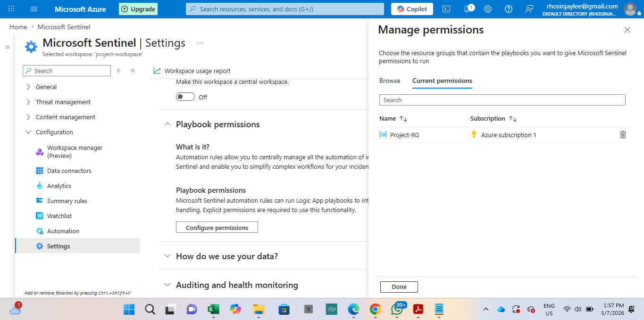Close the Manage permissions panel
The height and width of the screenshot is (320, 644).
(x=627, y=30)
